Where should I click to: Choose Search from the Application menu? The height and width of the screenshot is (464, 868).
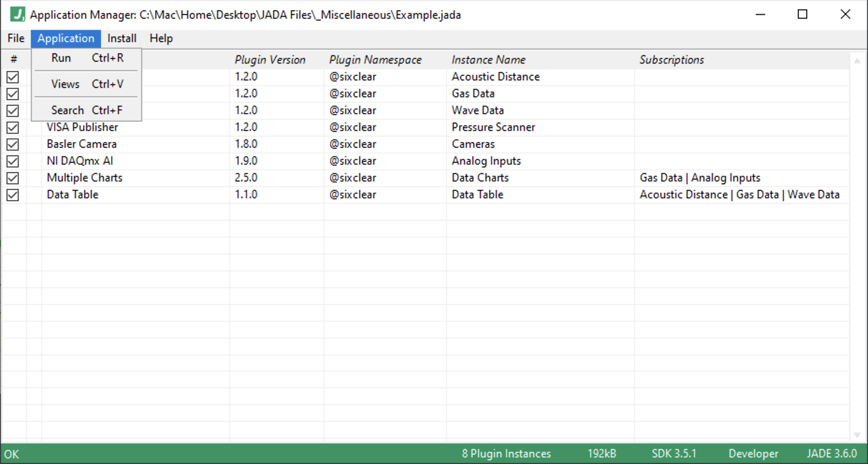(x=87, y=110)
